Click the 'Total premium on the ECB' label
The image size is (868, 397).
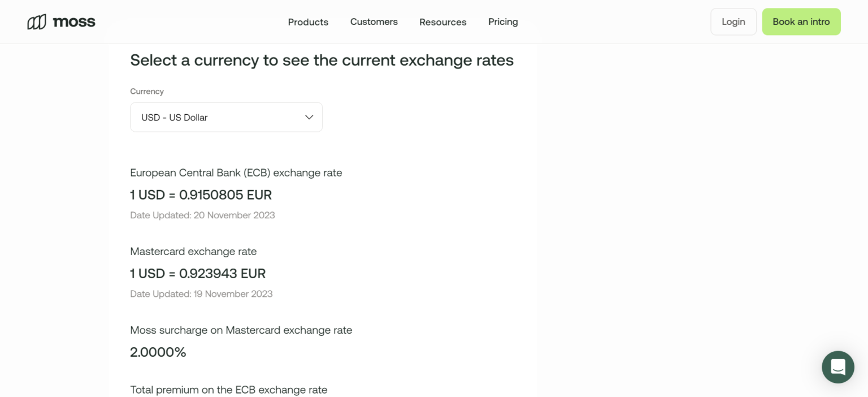[228, 390]
